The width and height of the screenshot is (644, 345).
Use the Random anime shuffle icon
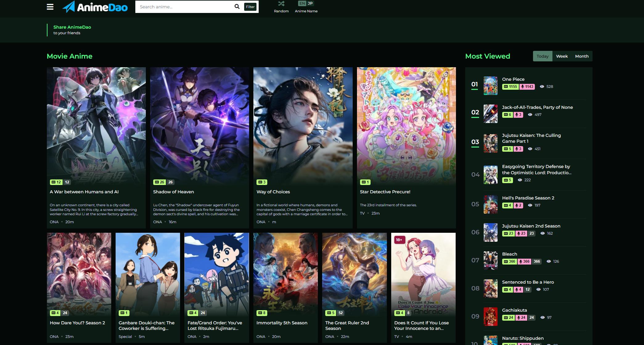pos(281,4)
